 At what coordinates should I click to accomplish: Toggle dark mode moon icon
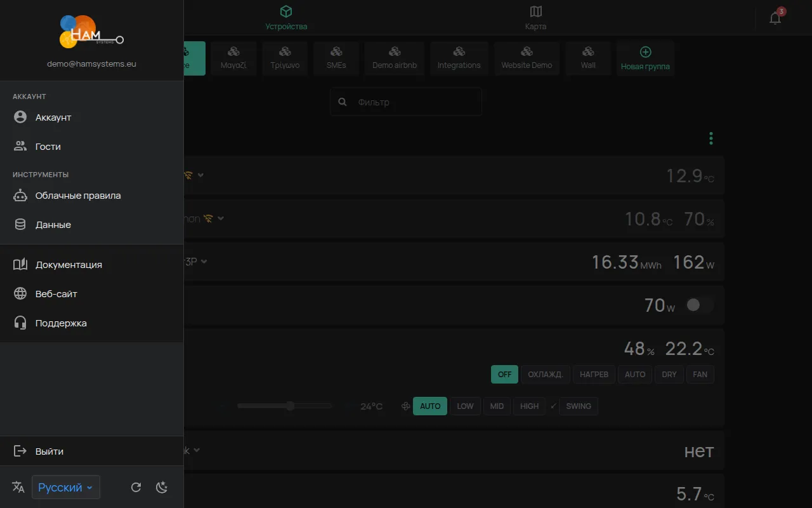tap(162, 487)
